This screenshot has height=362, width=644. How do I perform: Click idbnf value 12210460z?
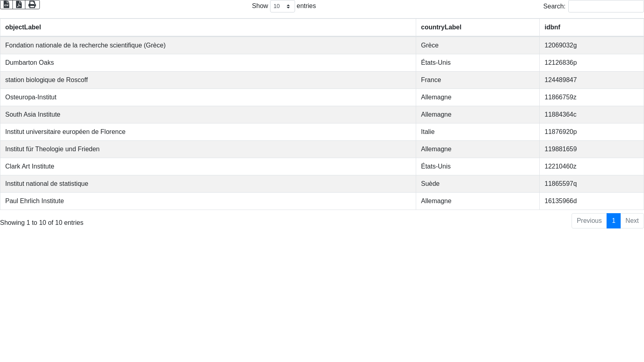[592, 167]
